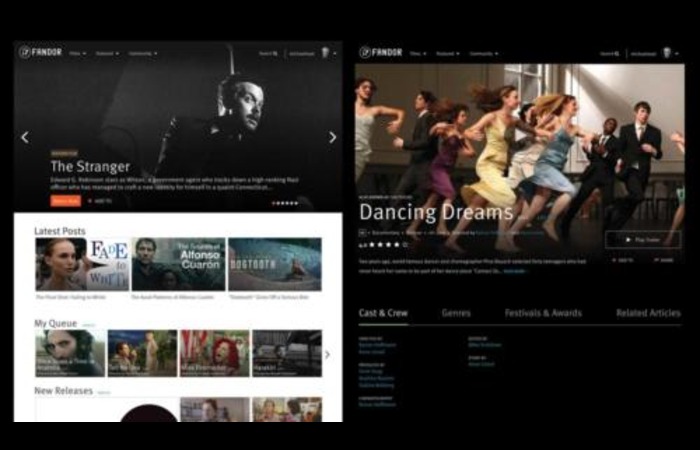
Task: Expand the account arrow beside the Dancing Dreams page avatar
Action: (x=677, y=54)
